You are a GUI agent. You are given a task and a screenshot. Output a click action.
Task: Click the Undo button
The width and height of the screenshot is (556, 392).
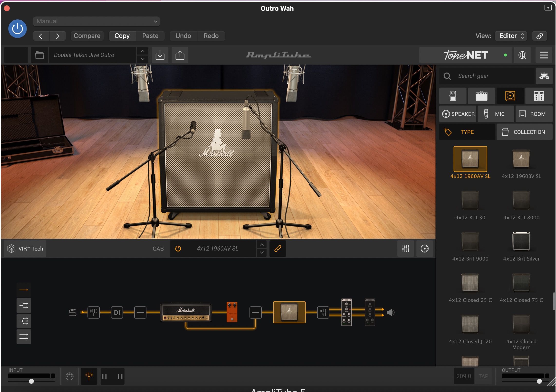183,36
